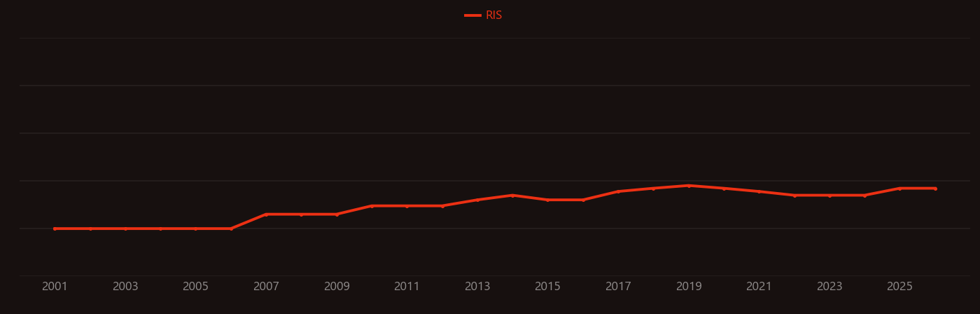Viewport: 980px width, 314px height.
Task: Click the 2017 data point on the line
Action: (x=618, y=191)
